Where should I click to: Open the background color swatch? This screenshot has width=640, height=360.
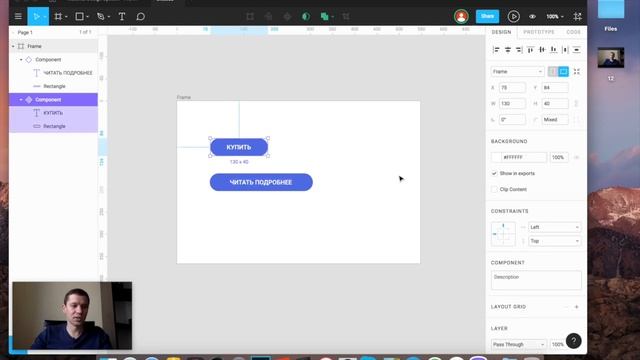tap(496, 157)
